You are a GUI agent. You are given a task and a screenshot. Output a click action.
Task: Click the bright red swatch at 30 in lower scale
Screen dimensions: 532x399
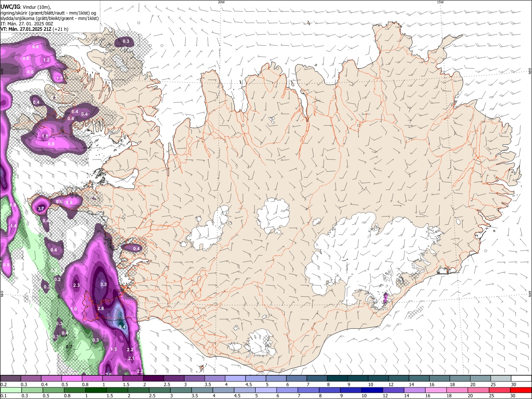(521, 390)
